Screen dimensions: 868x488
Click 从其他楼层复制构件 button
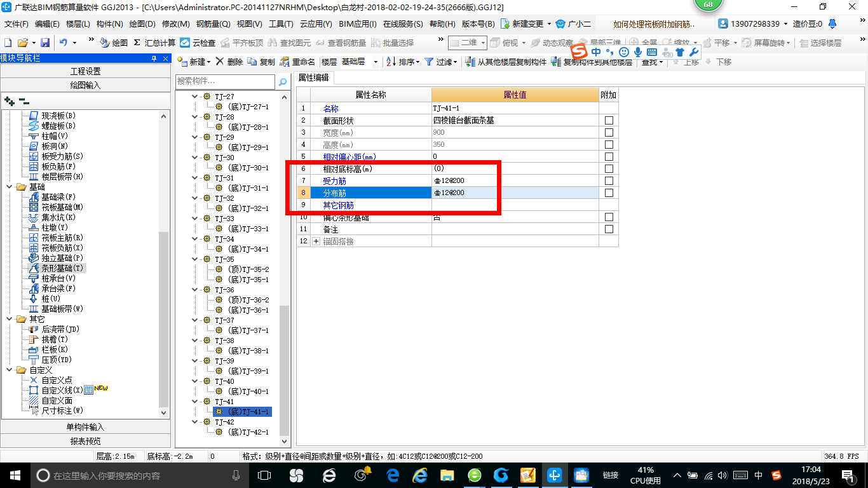(x=506, y=62)
